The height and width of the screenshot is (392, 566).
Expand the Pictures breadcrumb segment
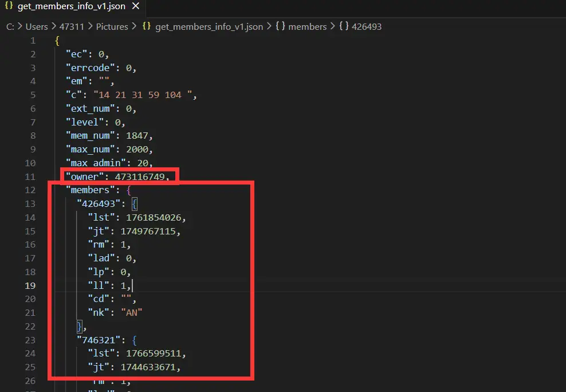coord(112,26)
